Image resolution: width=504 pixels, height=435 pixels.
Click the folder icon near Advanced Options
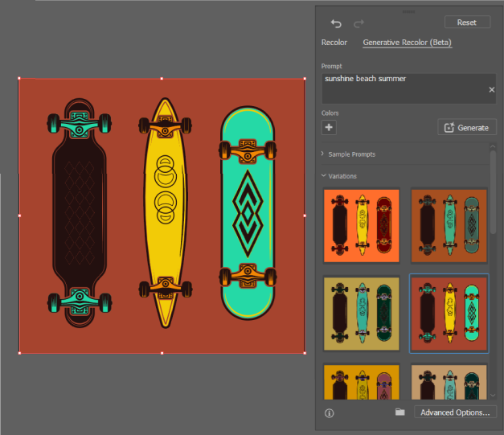pos(400,412)
